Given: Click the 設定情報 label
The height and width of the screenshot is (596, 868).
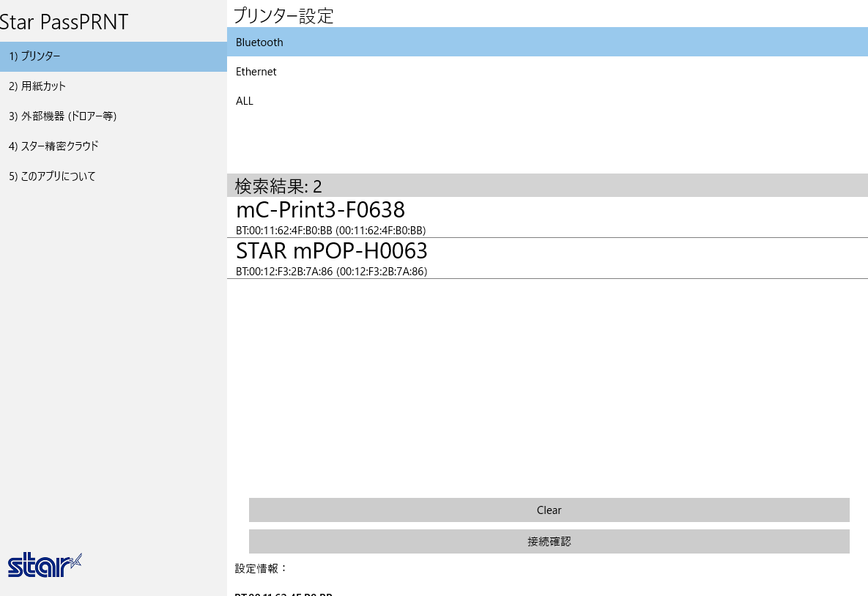Looking at the screenshot, I should coord(261,568).
